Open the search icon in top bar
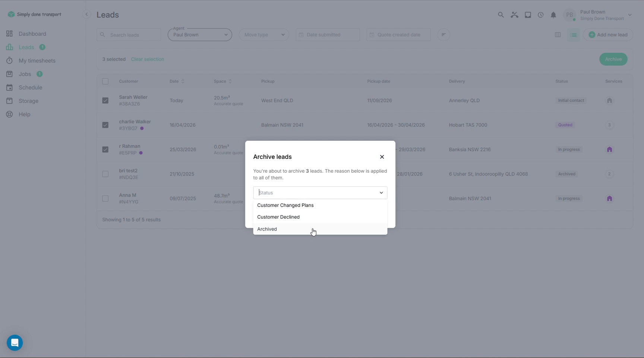Image resolution: width=644 pixels, height=358 pixels. (501, 15)
